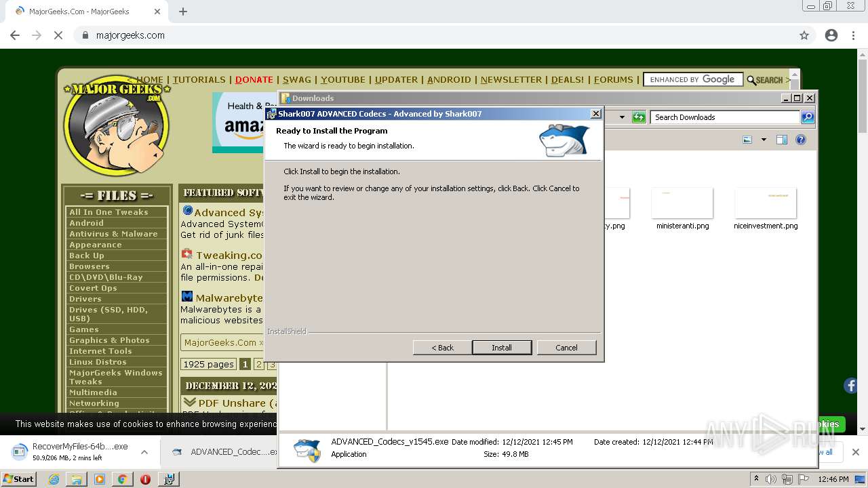868x488 pixels.
Task: Go forward in Chrome
Action: [37, 35]
